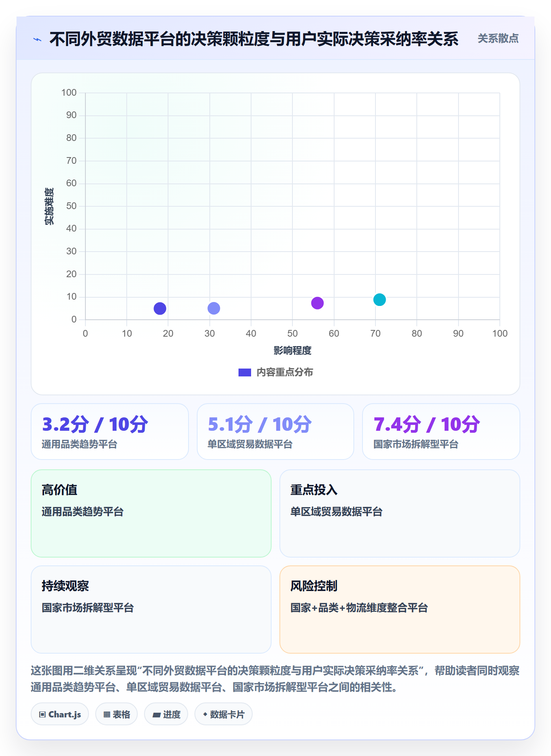Click the 影响程度 x-axis title
551x756 pixels.
click(292, 350)
